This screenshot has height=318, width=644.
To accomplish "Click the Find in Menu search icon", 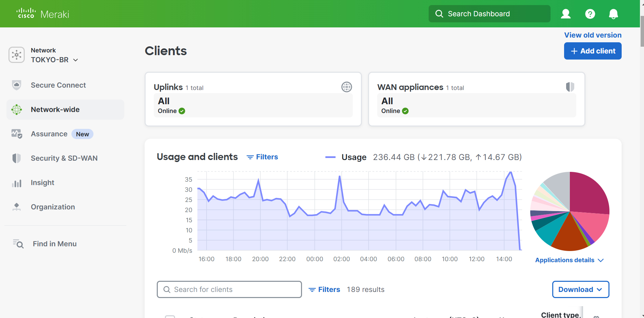I will (18, 244).
